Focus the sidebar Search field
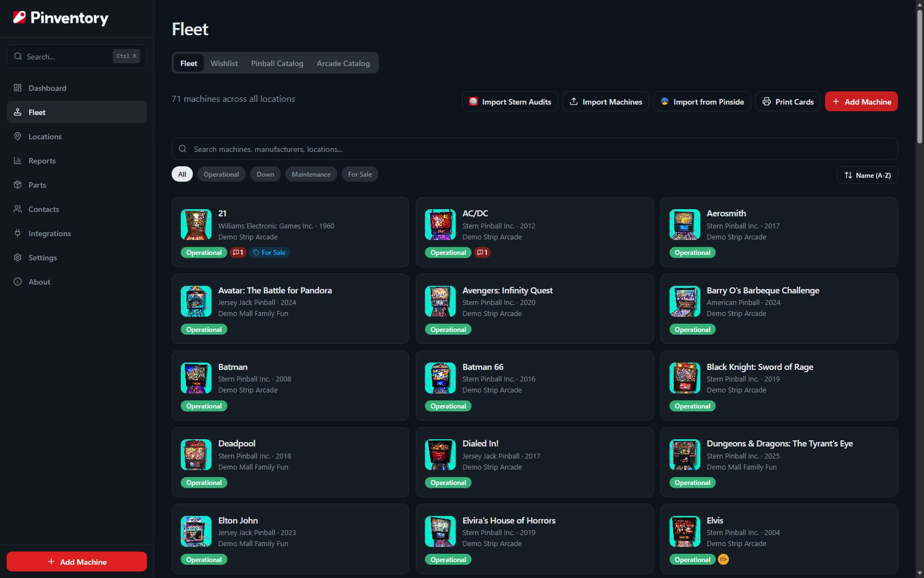Viewport: 924px width, 578px height. click(x=76, y=56)
